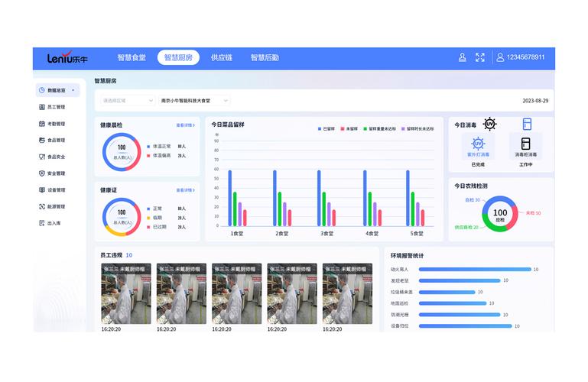
Task: Toggle the 未留样 legend series
Action: tap(349, 129)
